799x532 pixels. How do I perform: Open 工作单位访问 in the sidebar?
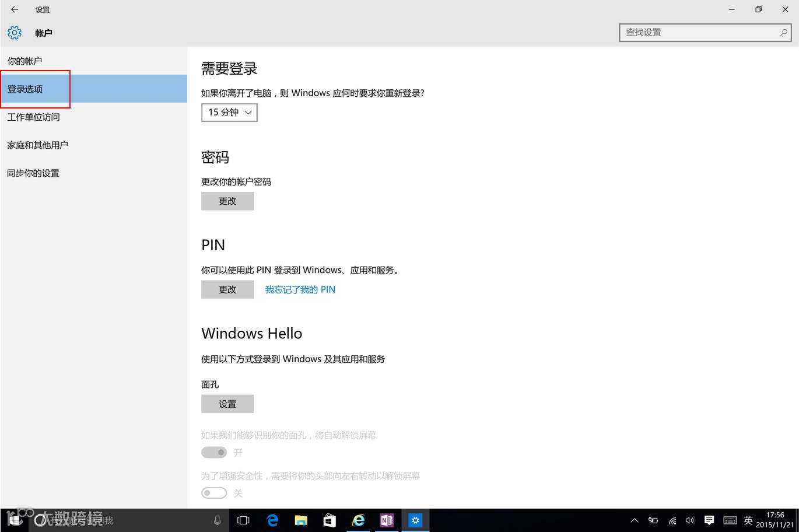point(94,117)
